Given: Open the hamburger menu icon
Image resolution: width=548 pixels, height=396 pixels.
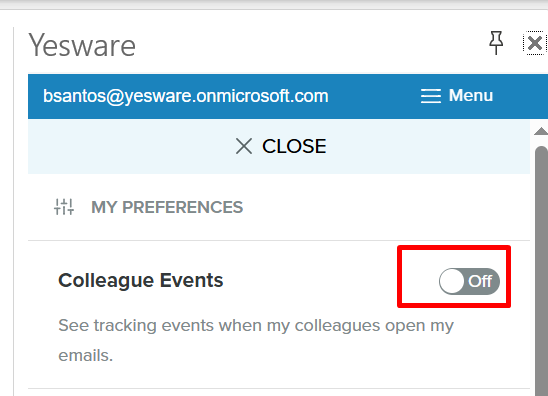Looking at the screenshot, I should coord(431,96).
